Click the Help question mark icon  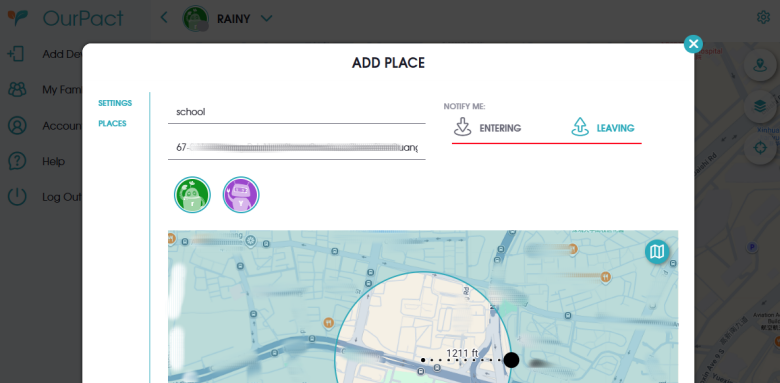click(17, 161)
